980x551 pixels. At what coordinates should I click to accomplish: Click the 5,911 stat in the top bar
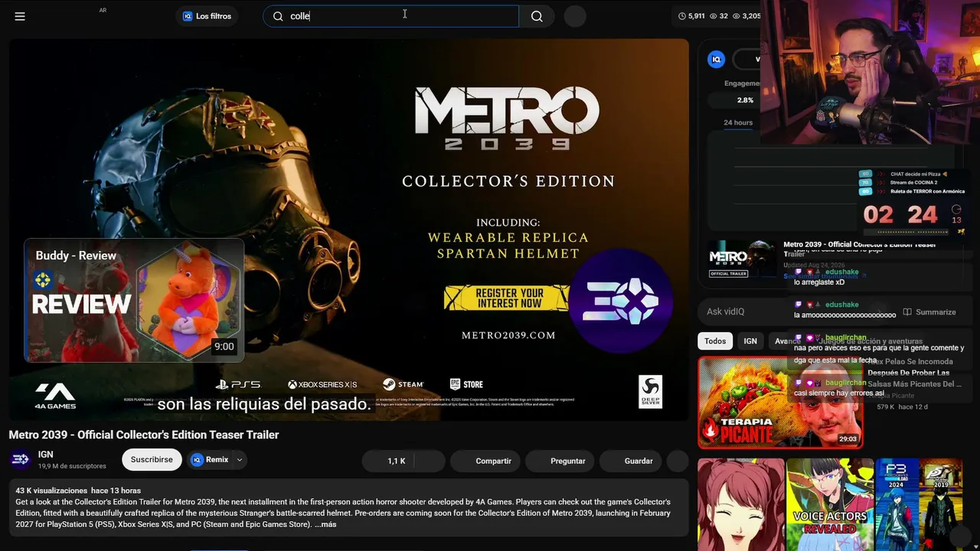pyautogui.click(x=692, y=16)
